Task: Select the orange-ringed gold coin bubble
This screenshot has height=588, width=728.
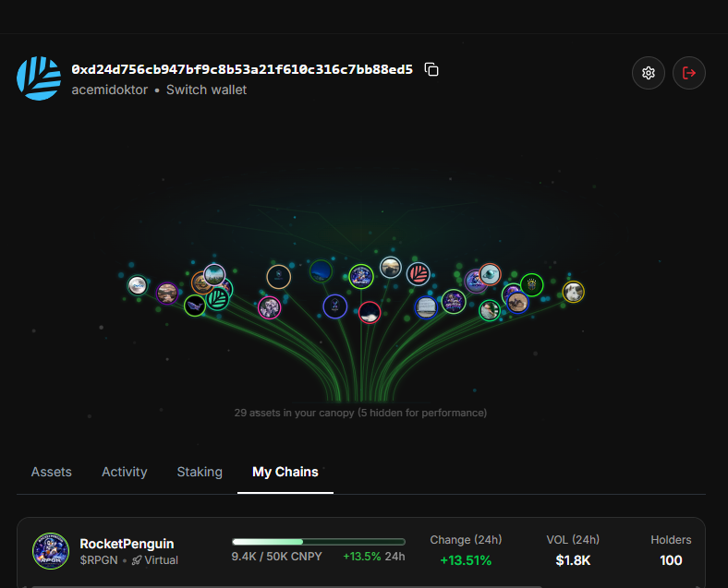Action: [200, 282]
